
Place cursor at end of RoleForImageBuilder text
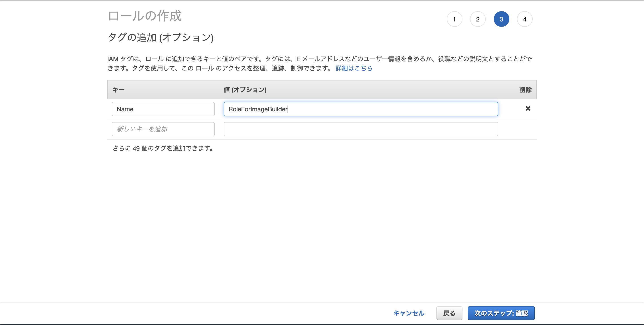(288, 109)
